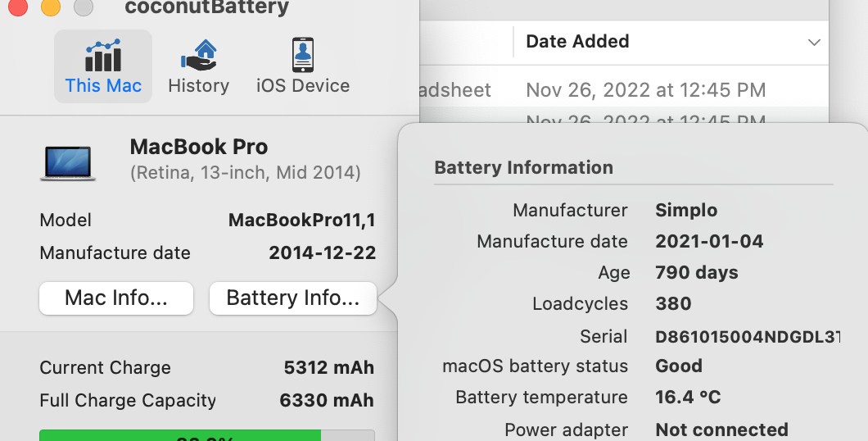The image size is (868, 441).
Task: Click the 16.4 °C battery temperature
Action: (x=688, y=398)
